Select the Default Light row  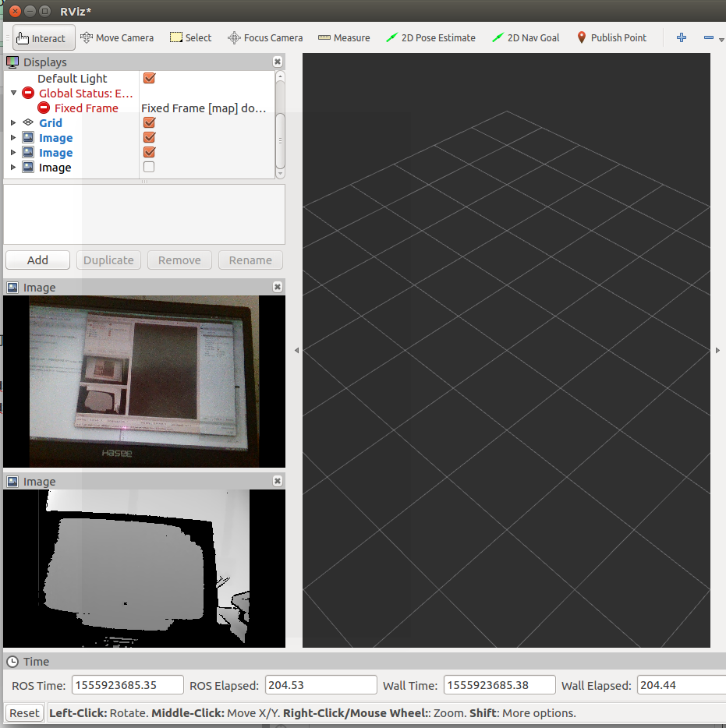(140, 78)
